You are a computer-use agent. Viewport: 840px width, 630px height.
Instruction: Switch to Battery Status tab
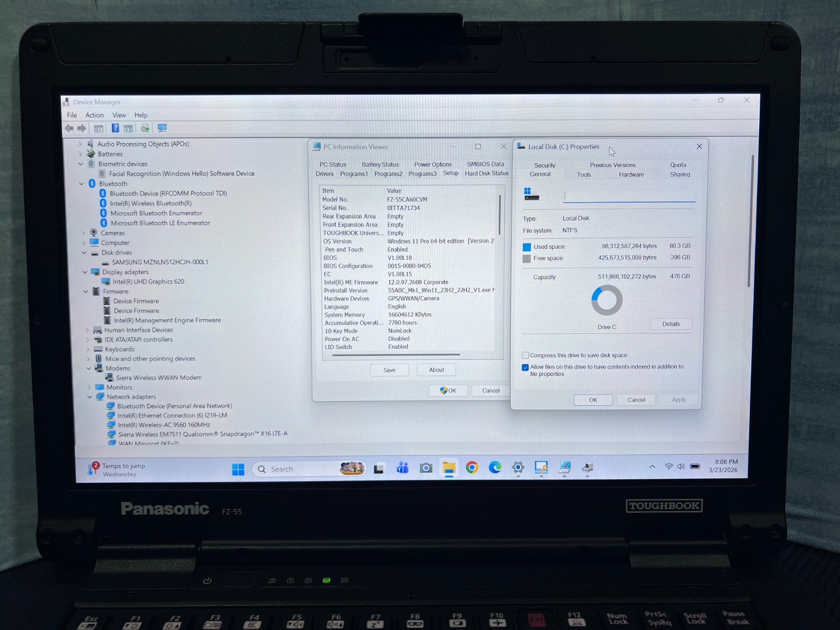pos(380,164)
